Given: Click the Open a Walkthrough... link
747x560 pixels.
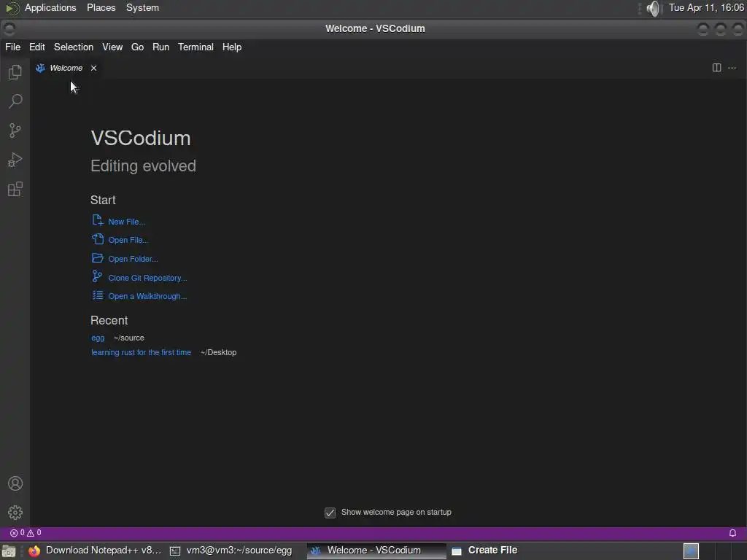Looking at the screenshot, I should [147, 296].
